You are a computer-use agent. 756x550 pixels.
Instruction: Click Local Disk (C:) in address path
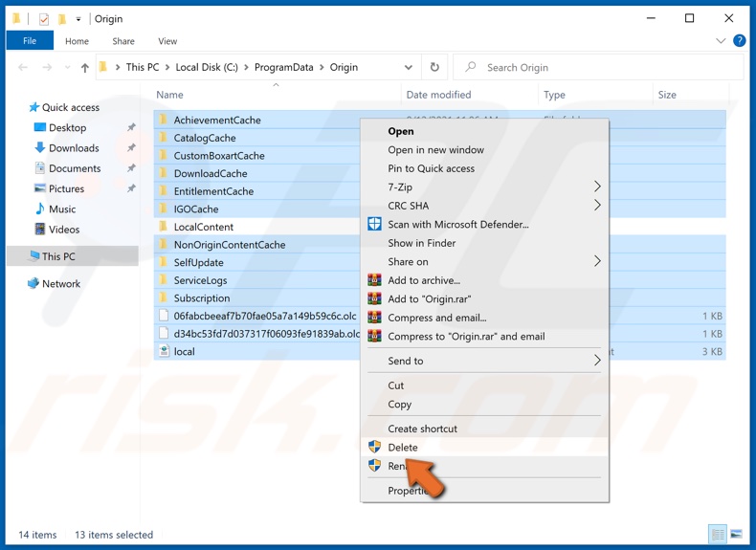tap(207, 68)
